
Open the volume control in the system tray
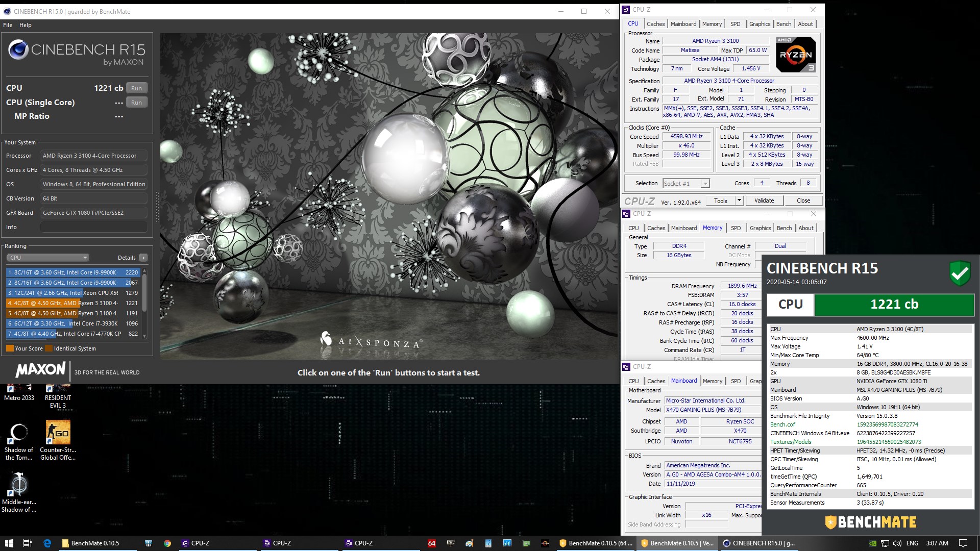point(897,543)
